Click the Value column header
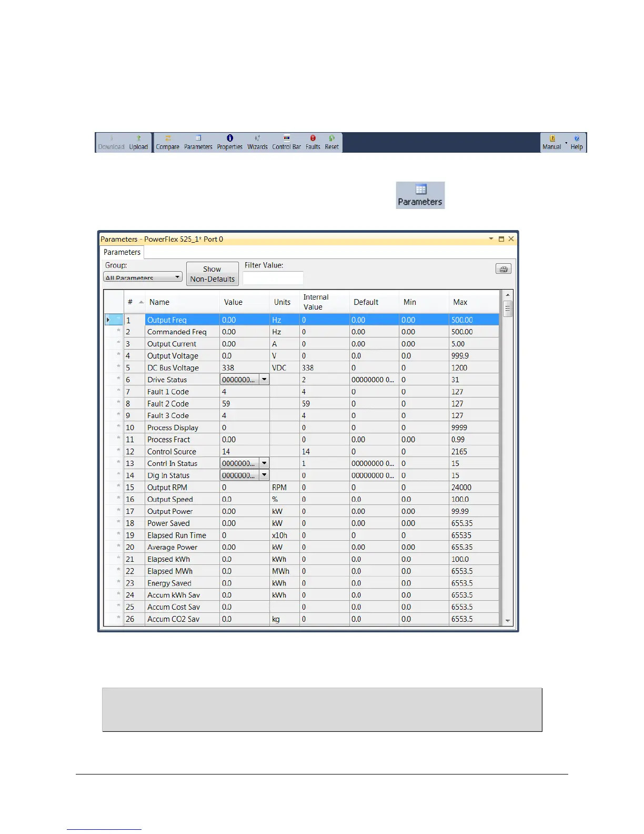 click(244, 302)
